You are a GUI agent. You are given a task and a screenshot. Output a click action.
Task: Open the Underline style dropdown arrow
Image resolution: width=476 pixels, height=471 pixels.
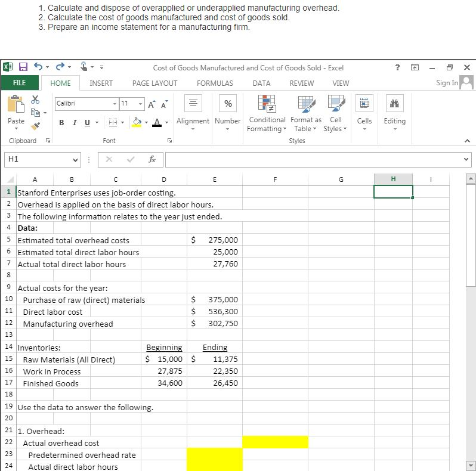97,123
